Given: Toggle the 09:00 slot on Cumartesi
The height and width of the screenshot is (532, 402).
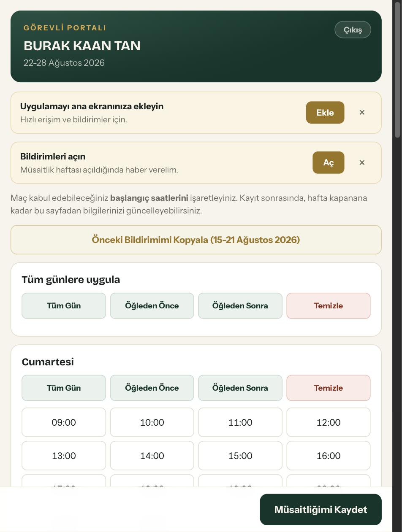Looking at the screenshot, I should [x=64, y=422].
